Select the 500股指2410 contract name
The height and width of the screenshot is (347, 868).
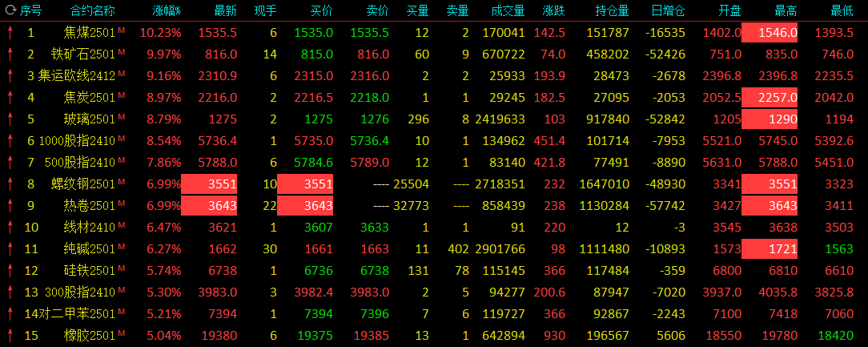(80, 163)
